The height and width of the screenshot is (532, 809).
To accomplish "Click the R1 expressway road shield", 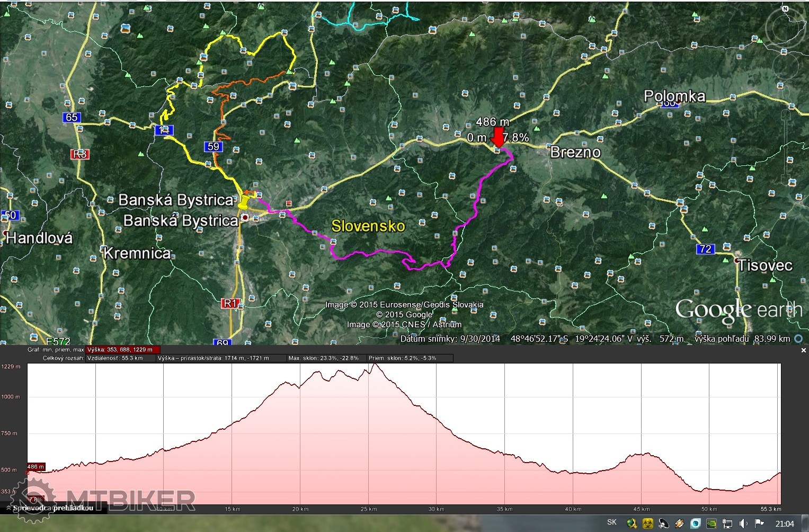I will (x=230, y=303).
